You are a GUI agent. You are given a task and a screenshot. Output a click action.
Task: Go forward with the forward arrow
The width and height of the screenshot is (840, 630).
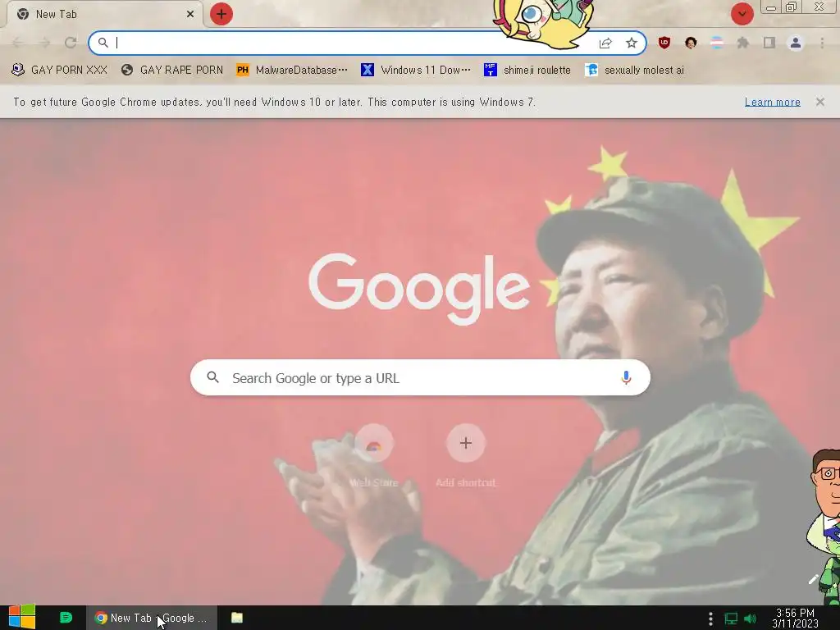(44, 43)
